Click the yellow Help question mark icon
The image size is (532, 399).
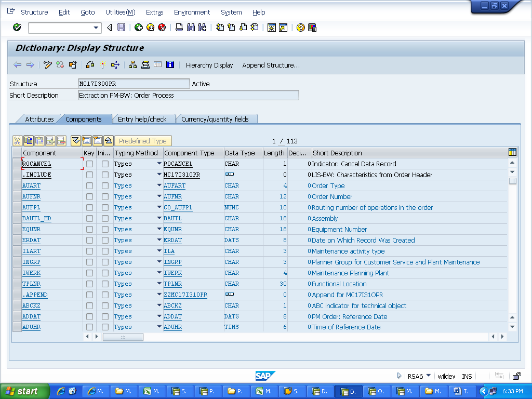pos(301,28)
